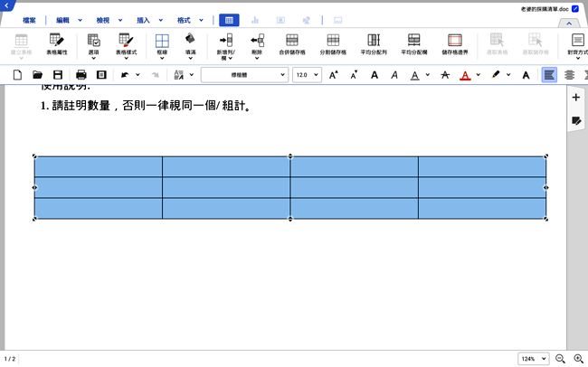Click the pencil note icon in the side panel
The width and height of the screenshot is (588, 367).
[x=576, y=121]
